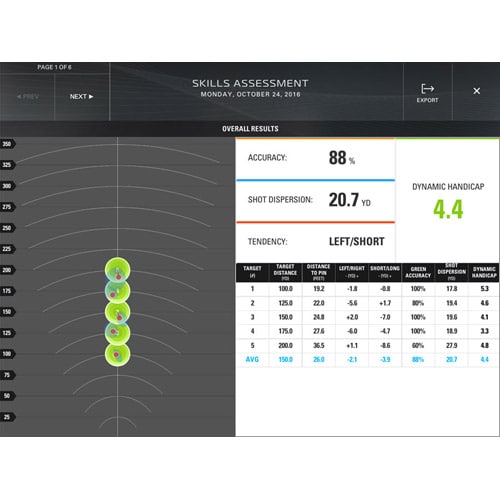This screenshot has width=500, height=500.
Task: Select the 100 yard target circle
Action: pyautogui.click(x=118, y=354)
